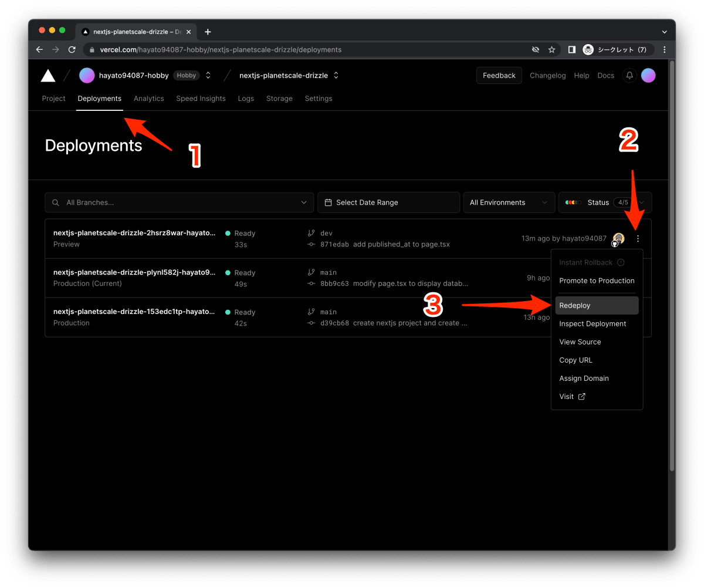Open the Changelog link
The image size is (704, 588).
548,75
